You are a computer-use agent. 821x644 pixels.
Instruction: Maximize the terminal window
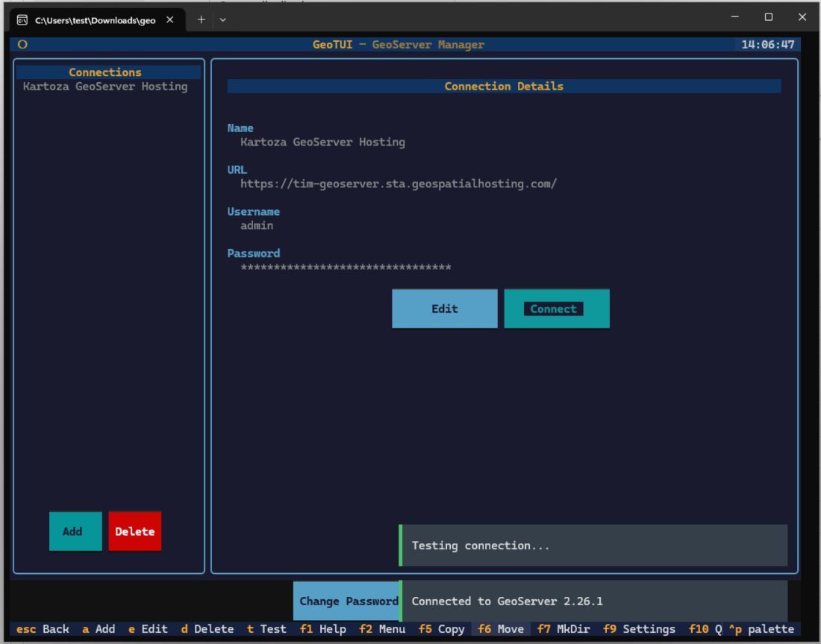pyautogui.click(x=769, y=16)
